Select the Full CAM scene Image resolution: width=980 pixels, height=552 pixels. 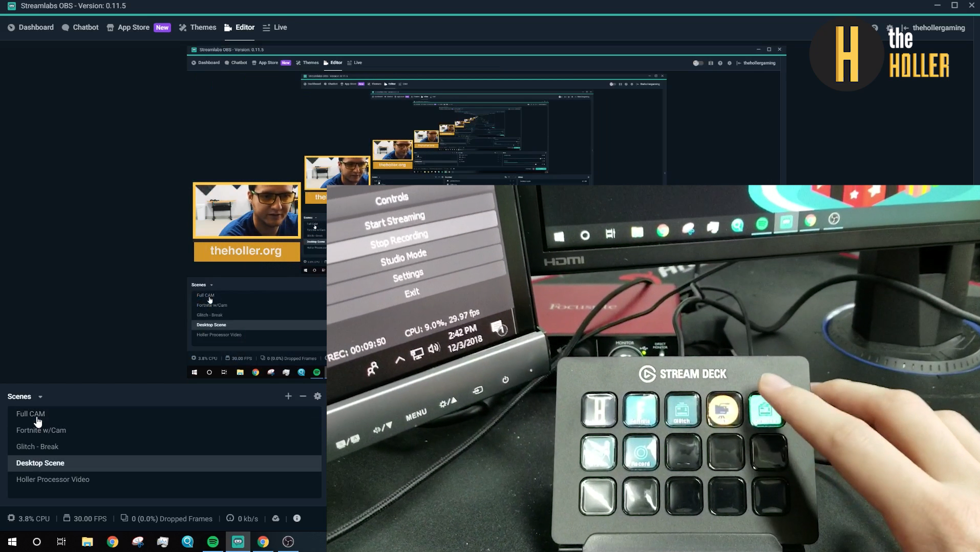pos(31,414)
